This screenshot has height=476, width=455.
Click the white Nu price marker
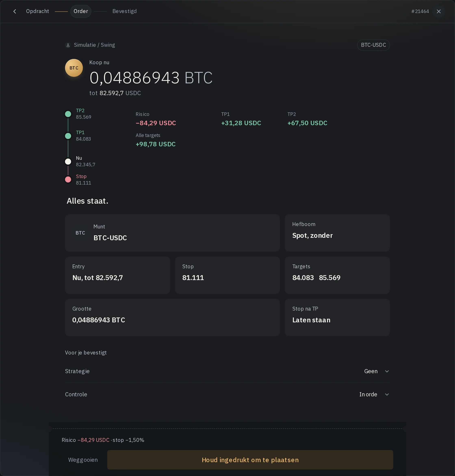pyautogui.click(x=68, y=161)
